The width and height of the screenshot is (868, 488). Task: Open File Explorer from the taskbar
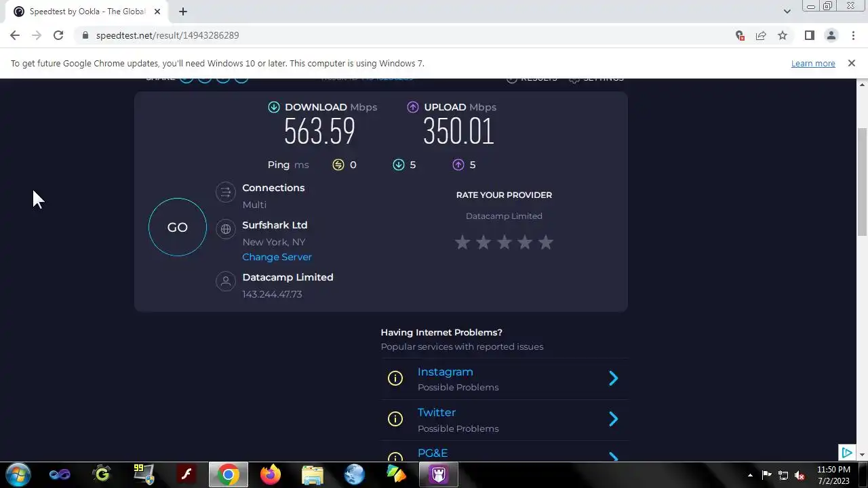point(312,474)
